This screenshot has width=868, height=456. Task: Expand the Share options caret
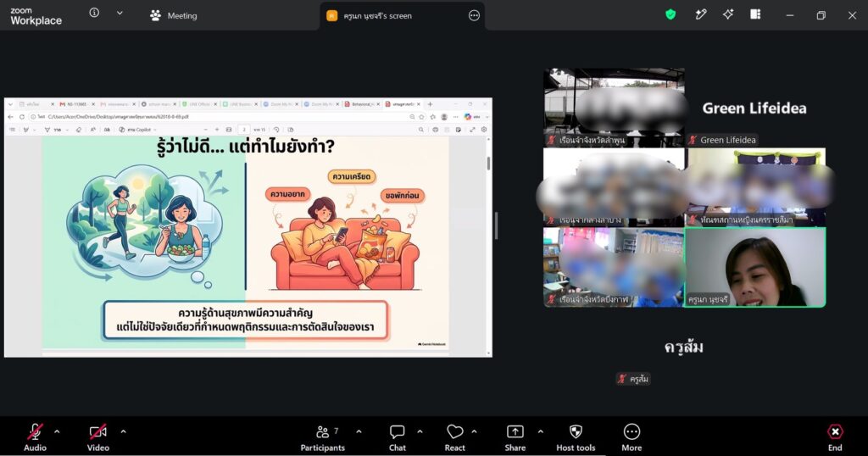pos(540,431)
